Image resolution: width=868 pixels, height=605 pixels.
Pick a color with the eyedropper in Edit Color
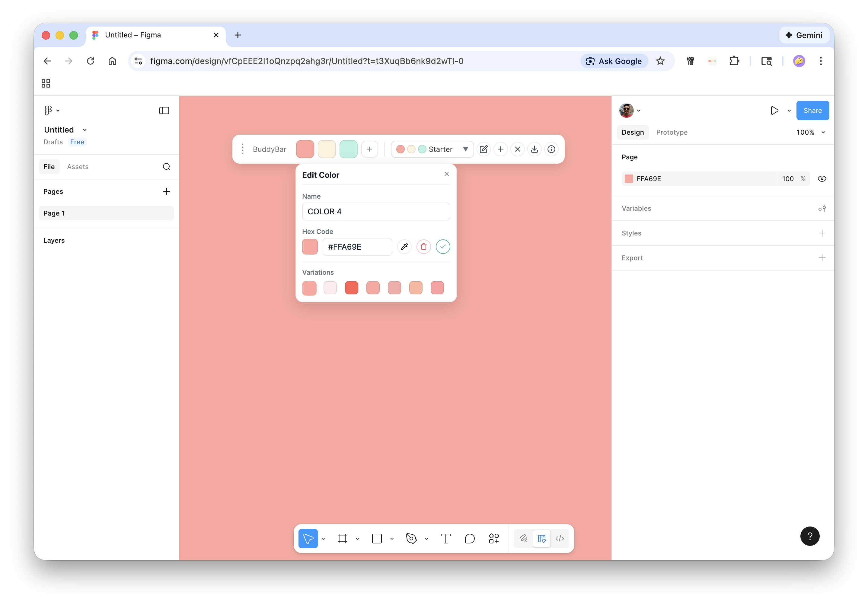coord(404,247)
